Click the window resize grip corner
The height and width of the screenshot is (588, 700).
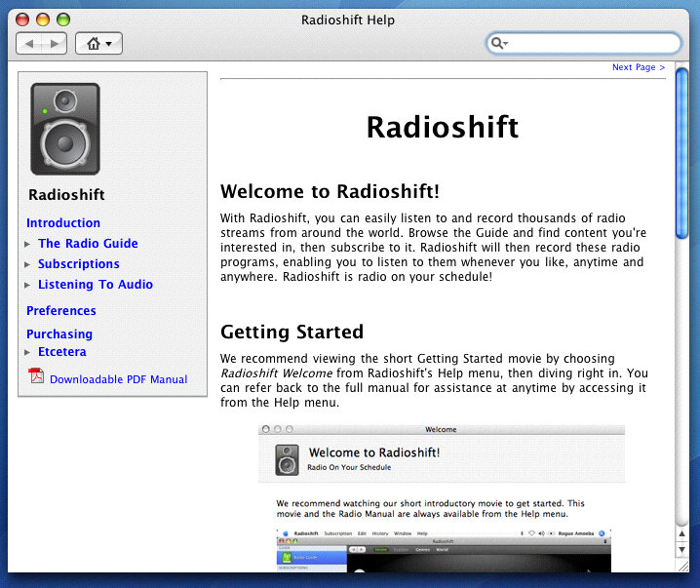683,567
